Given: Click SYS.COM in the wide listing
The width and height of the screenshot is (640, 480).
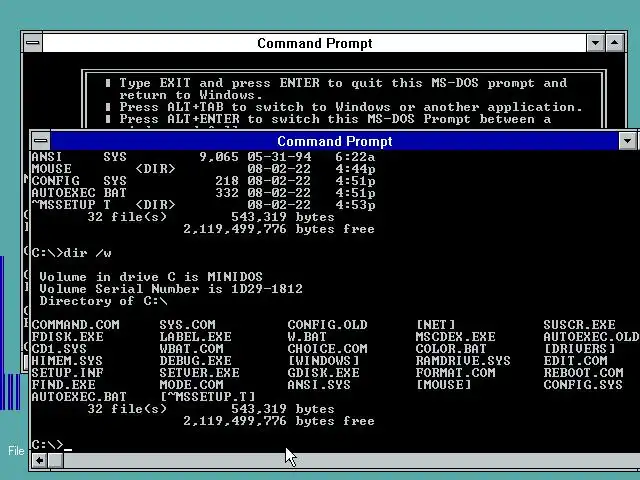Looking at the screenshot, I should pyautogui.click(x=187, y=325).
